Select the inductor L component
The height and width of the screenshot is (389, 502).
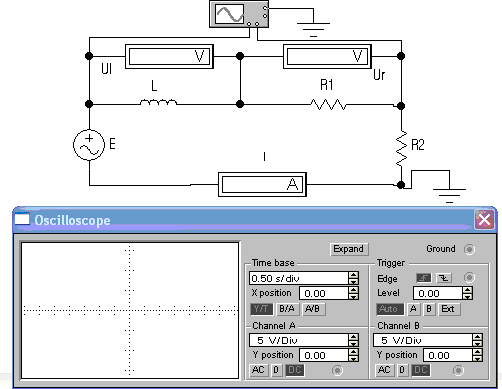tap(158, 102)
